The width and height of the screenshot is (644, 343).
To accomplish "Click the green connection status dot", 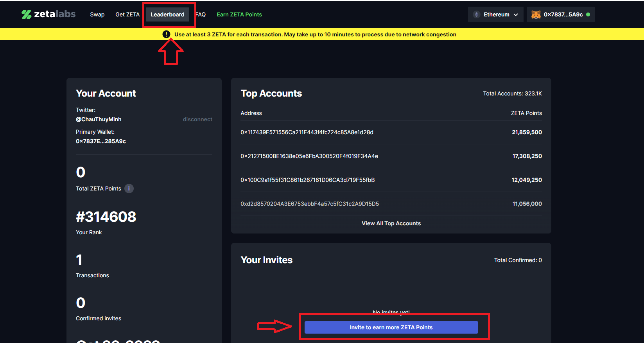I will pos(588,14).
